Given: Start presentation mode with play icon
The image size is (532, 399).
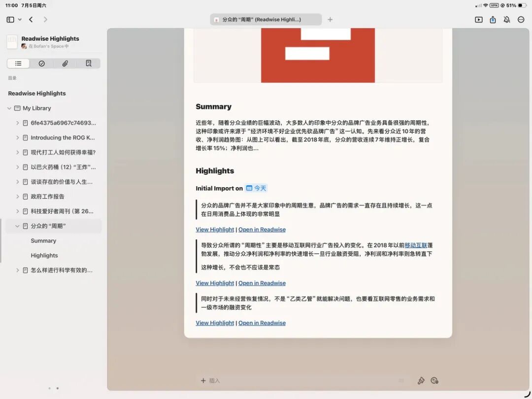Looking at the screenshot, I should 479,20.
